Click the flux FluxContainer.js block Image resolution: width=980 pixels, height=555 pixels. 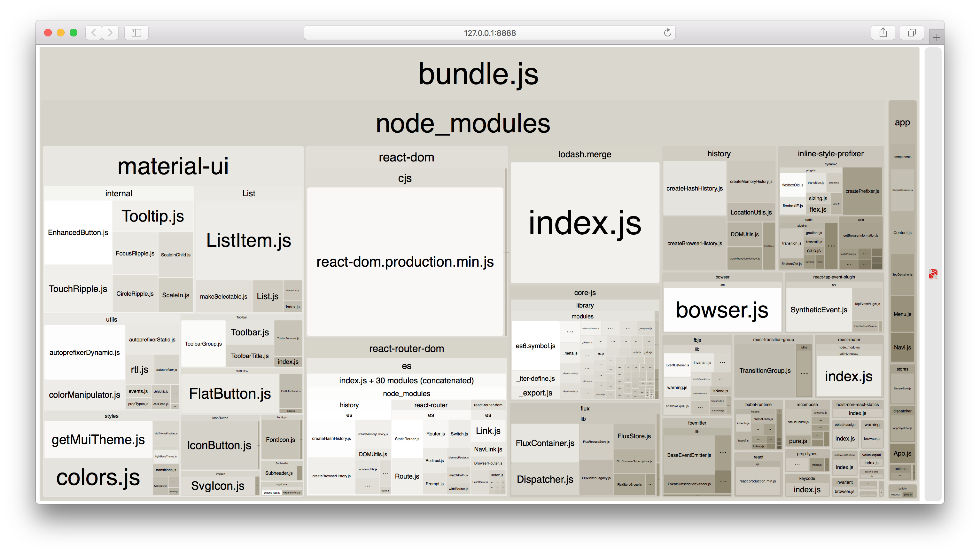pos(545,443)
